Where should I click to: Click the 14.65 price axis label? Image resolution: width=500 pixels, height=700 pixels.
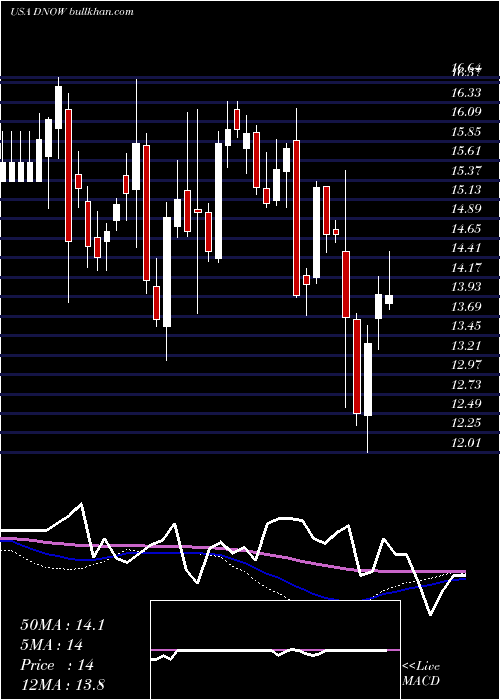pyautogui.click(x=467, y=229)
